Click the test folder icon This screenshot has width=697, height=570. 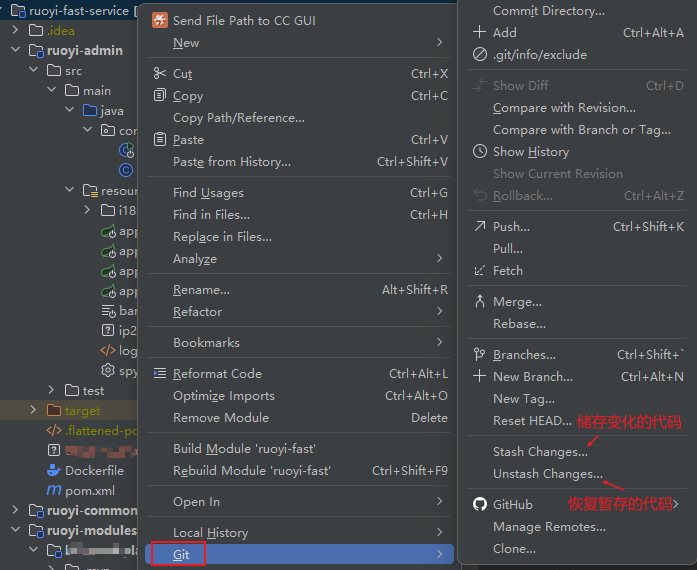coord(72,390)
